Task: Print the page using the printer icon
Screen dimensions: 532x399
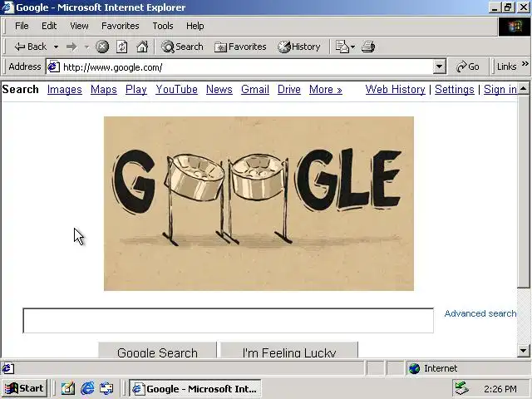Action: point(368,47)
